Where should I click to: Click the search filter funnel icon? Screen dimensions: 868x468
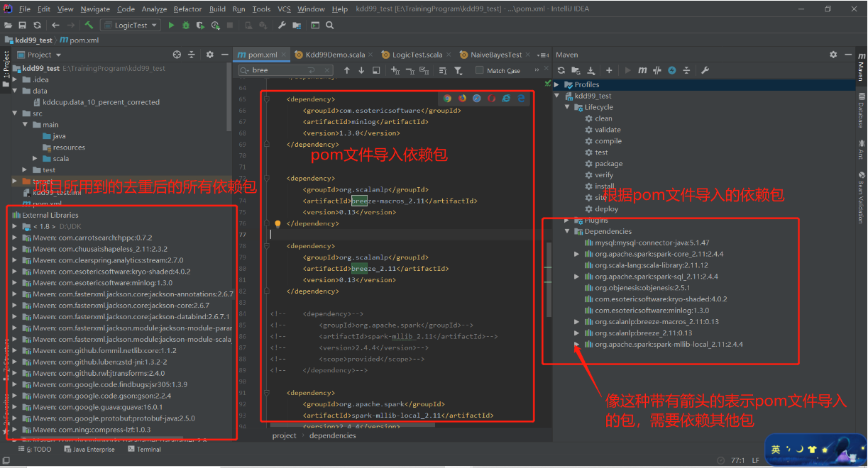[458, 70]
